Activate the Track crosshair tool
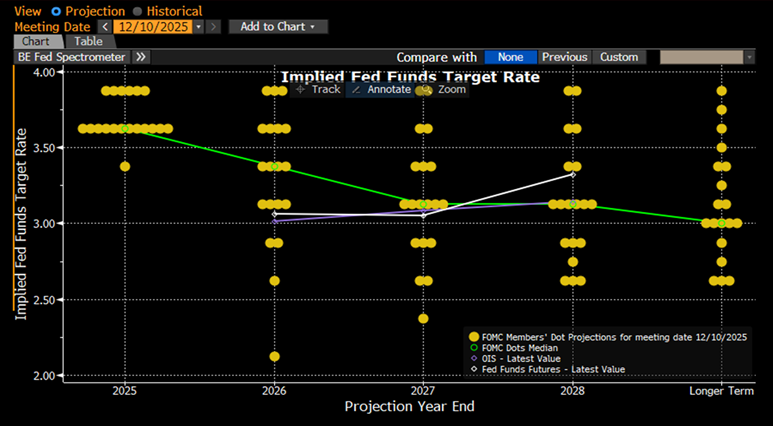773x426 pixels. (x=318, y=89)
